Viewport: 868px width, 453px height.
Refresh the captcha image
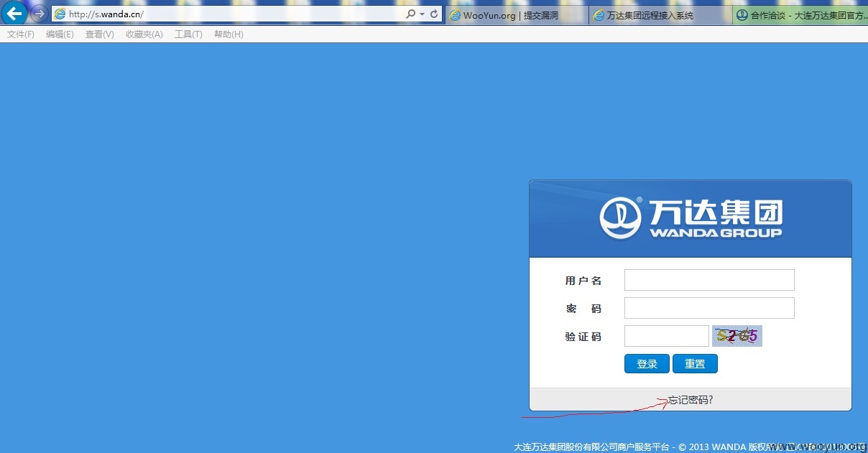coord(737,336)
